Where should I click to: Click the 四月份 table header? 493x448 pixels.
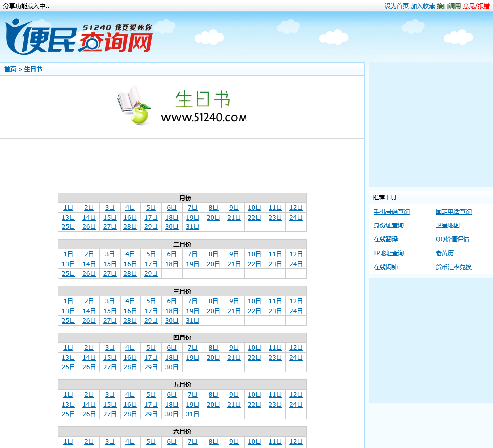pyautogui.click(x=182, y=337)
